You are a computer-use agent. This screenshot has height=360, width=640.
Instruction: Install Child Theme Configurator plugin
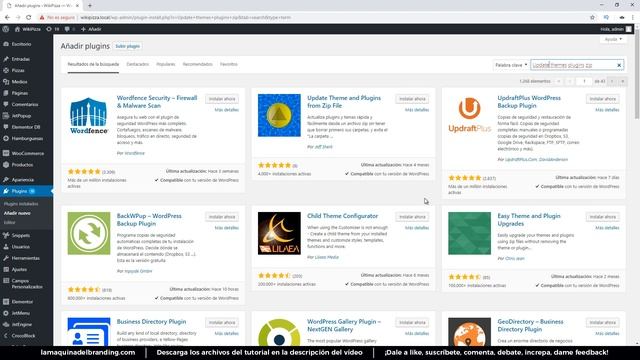[x=412, y=217]
